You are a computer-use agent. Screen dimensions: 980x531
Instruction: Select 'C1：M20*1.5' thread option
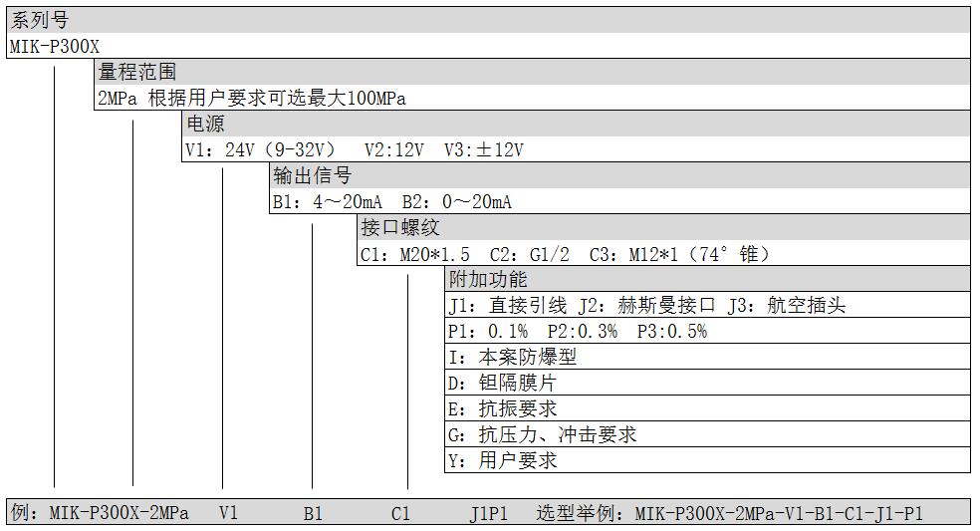(415, 255)
